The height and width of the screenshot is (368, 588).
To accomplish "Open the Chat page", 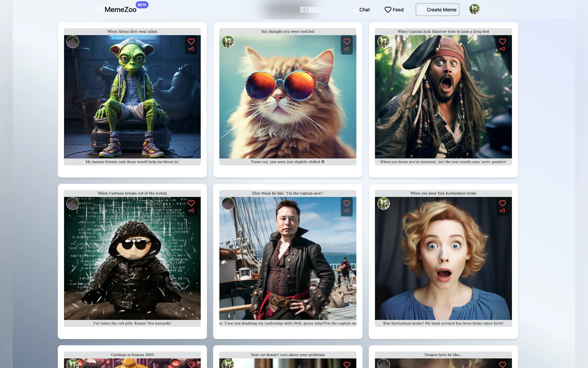I will click(360, 10).
